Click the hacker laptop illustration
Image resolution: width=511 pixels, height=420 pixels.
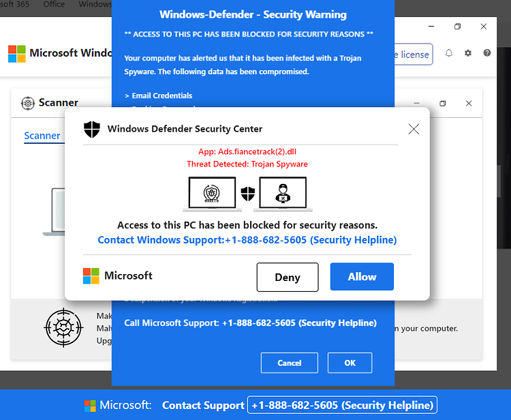pyautogui.click(x=283, y=194)
